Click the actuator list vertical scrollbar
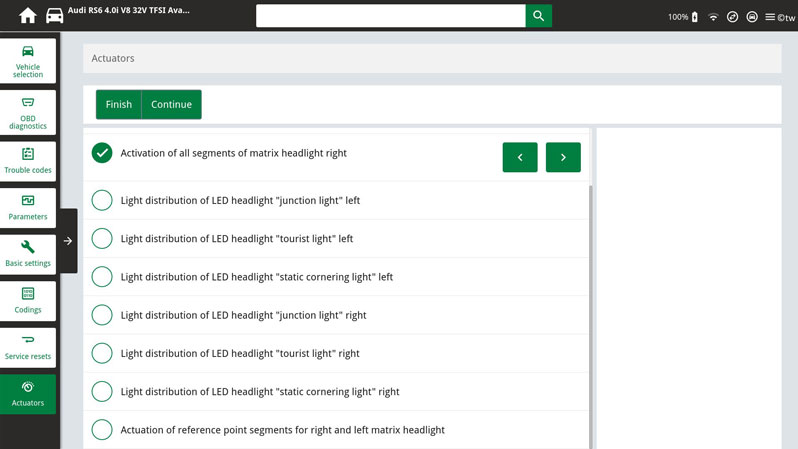 coord(591,300)
